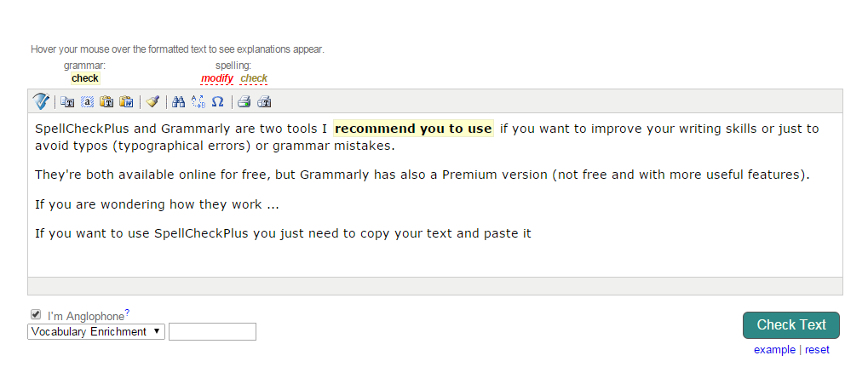Insert special character with the Omega icon

[x=217, y=102]
